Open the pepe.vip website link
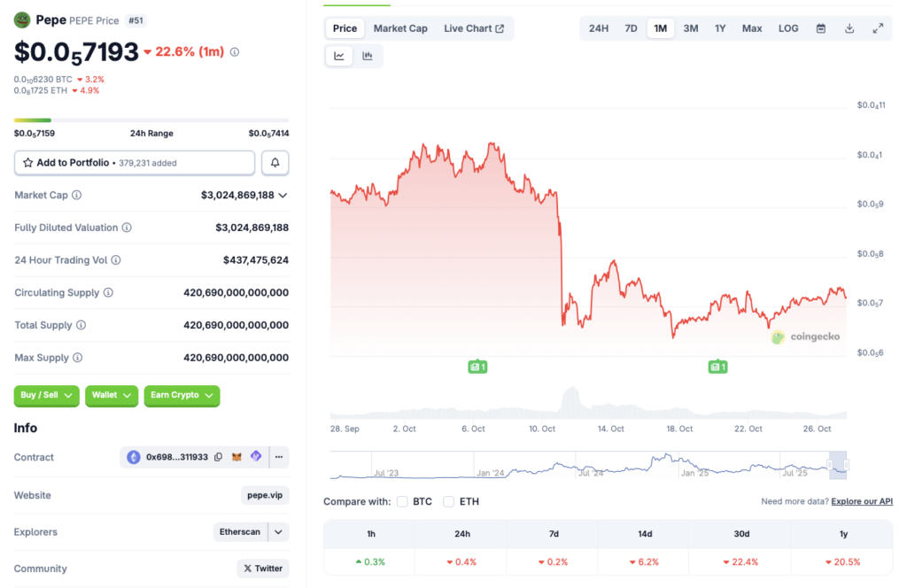Screen dimensions: 907x588 coord(265,495)
